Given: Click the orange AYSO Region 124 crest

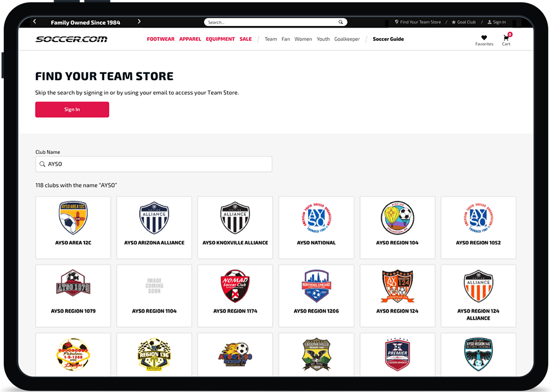Looking at the screenshot, I should tap(397, 286).
